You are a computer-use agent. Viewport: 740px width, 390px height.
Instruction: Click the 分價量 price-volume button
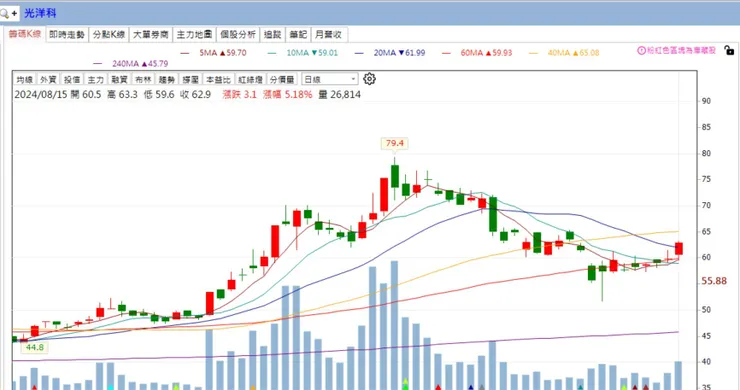coord(282,79)
